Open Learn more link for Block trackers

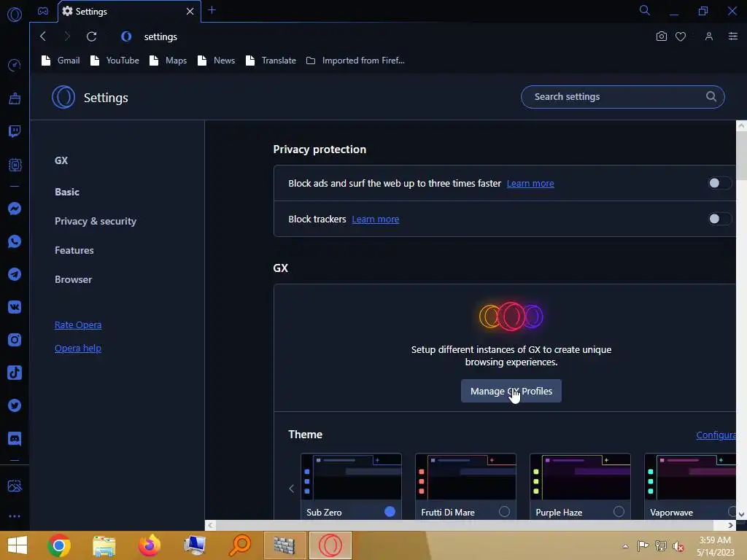[x=376, y=219]
